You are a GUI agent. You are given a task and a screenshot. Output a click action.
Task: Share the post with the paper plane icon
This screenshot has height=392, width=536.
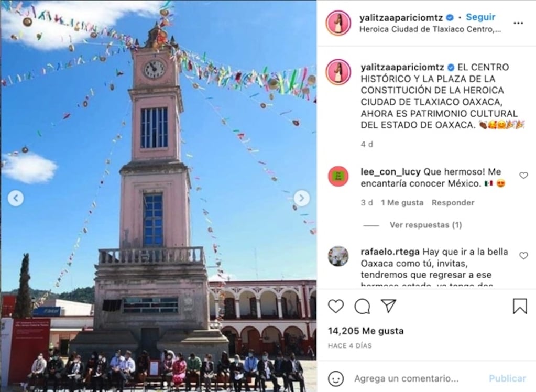point(388,306)
